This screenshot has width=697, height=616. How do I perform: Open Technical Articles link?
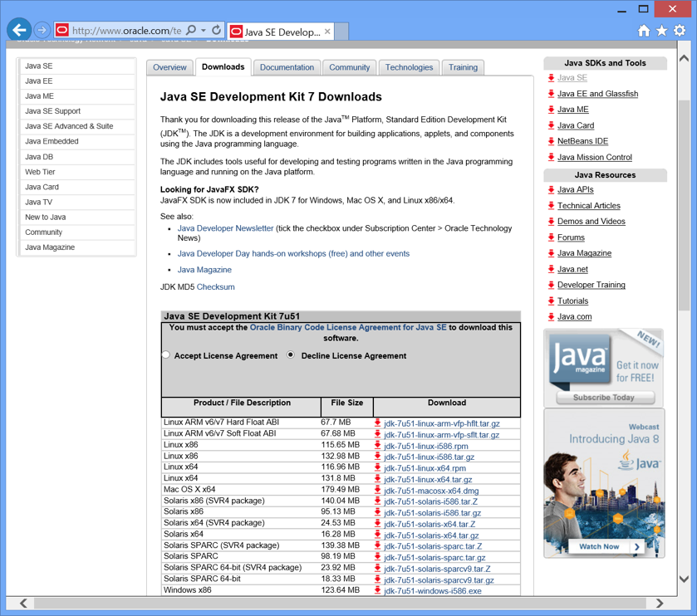588,206
